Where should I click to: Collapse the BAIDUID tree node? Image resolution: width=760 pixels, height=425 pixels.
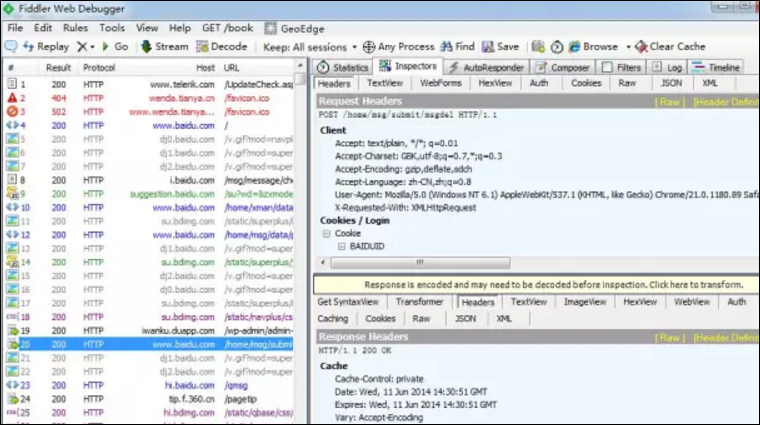tap(342, 247)
